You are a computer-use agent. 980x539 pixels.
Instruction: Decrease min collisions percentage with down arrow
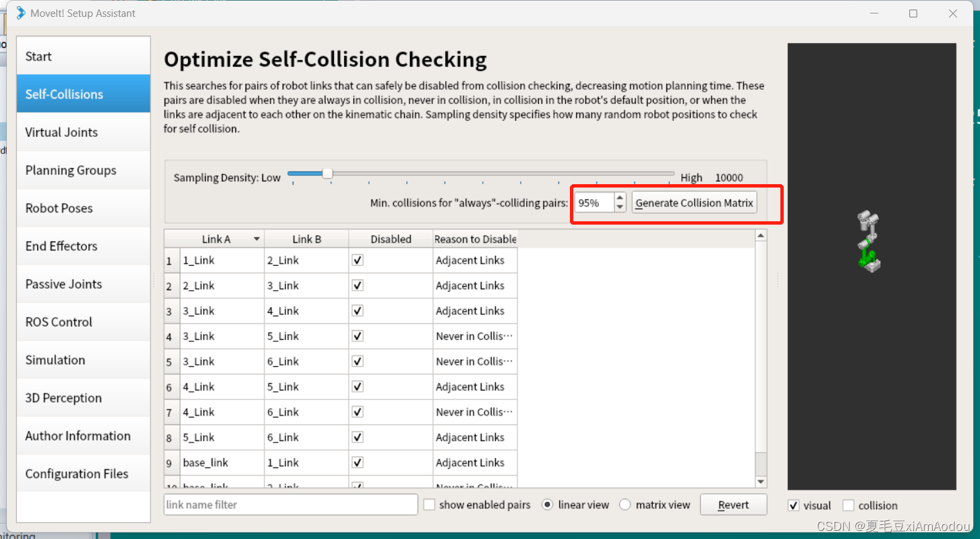pyautogui.click(x=621, y=207)
